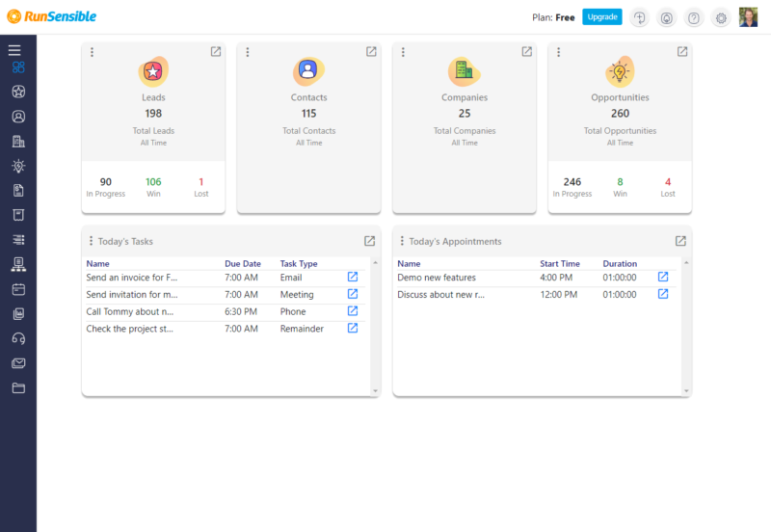
Task: Open the organization chart icon in the sidebar
Action: [18, 264]
